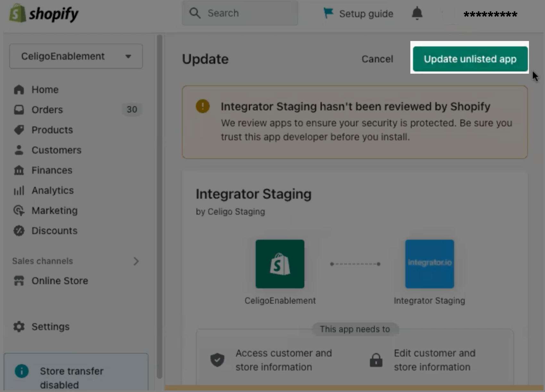Click the blue integrator.io app thumbnail
This screenshot has width=545, height=392.
click(430, 264)
